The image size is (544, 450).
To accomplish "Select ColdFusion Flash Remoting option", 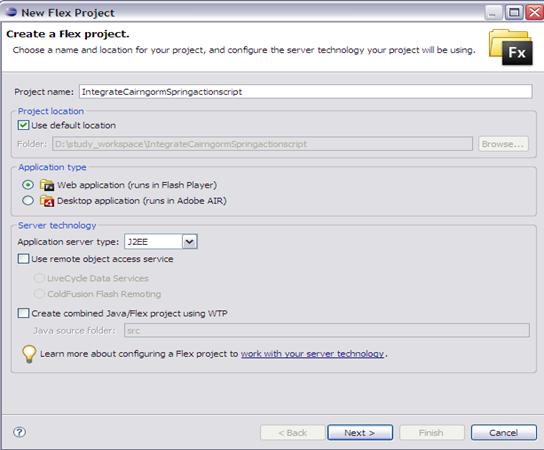I will (39, 294).
